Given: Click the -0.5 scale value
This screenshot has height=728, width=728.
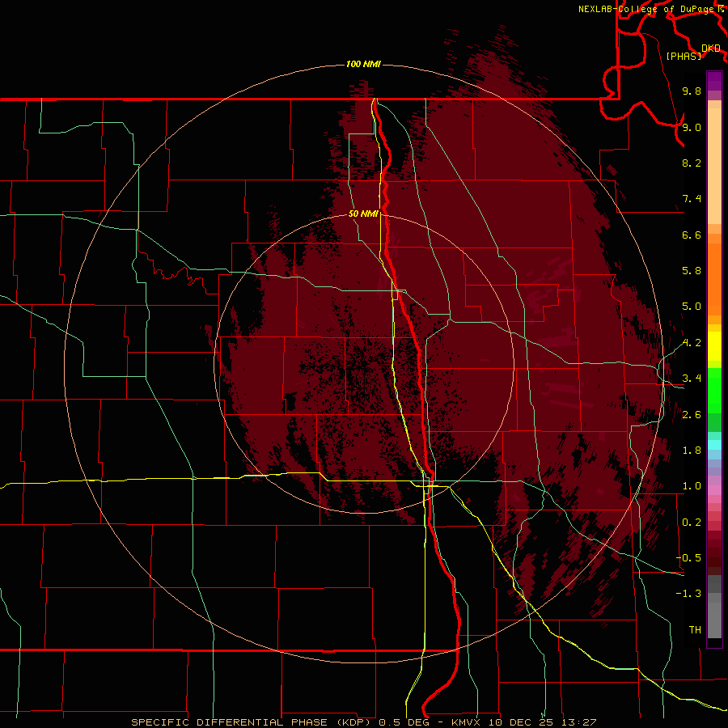Looking at the screenshot, I should coord(688,558).
